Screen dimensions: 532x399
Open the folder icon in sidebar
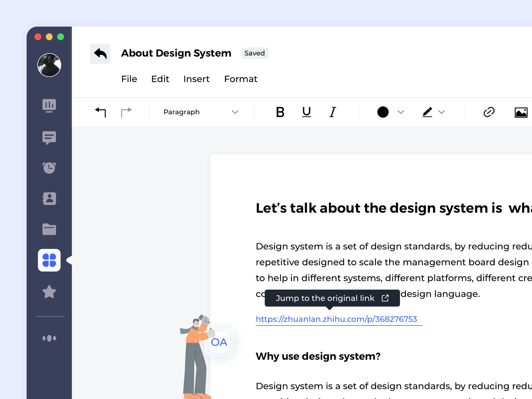point(49,229)
